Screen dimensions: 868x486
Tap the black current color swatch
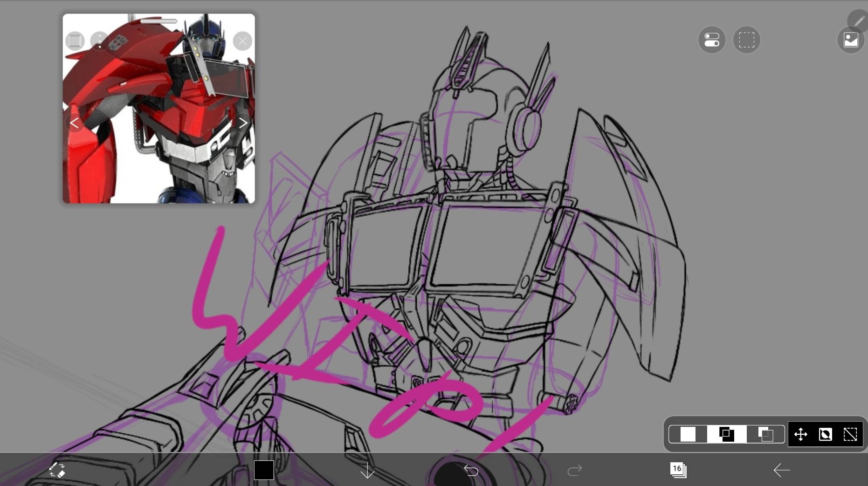coord(264,470)
